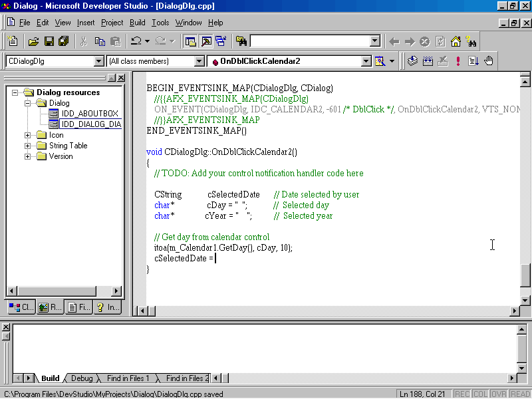Open the Undo history dropdown arrow
The image size is (532, 399).
pos(147,41)
